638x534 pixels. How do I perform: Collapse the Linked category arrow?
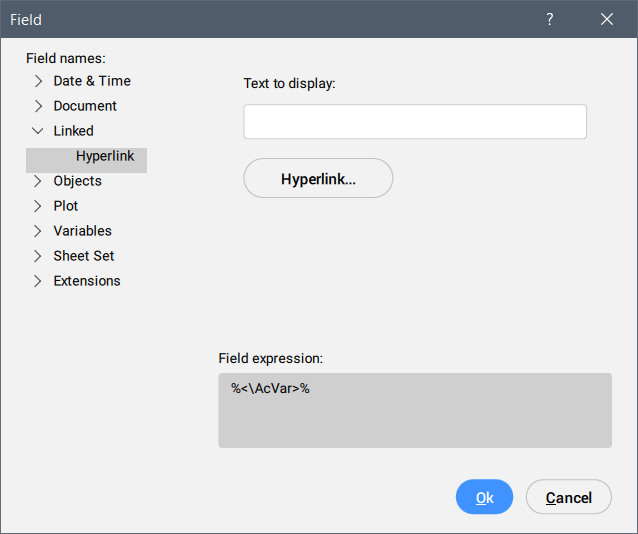point(38,131)
